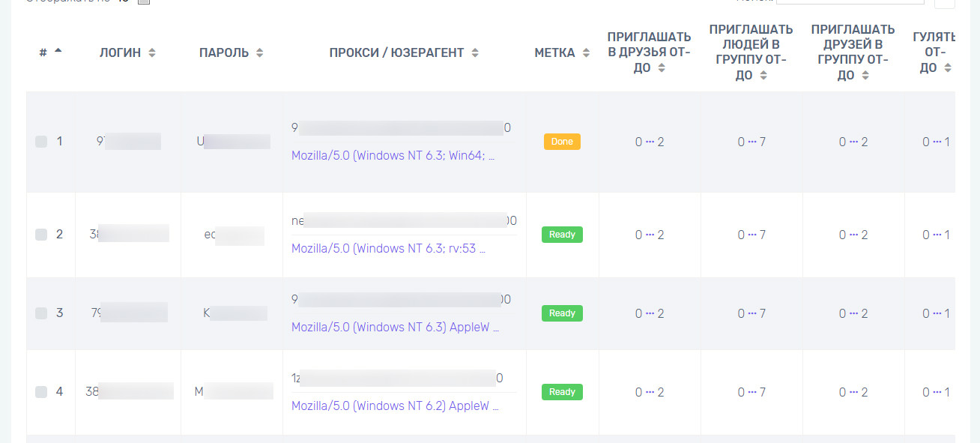Click the green Ready label in row 2
Screen dimensions: 980x443
(x=562, y=235)
